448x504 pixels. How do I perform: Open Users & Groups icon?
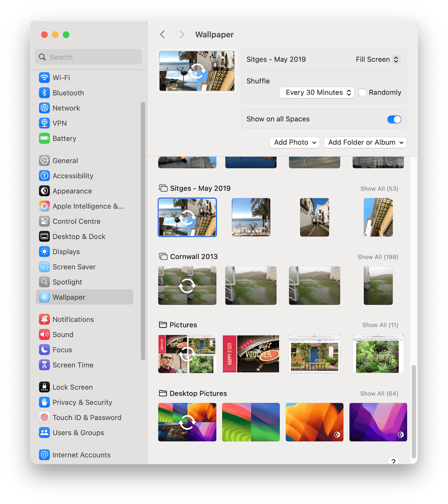[x=44, y=432]
